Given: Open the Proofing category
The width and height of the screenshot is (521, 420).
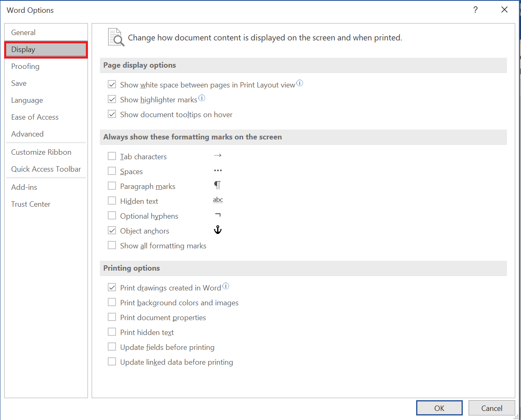Looking at the screenshot, I should coord(25,66).
